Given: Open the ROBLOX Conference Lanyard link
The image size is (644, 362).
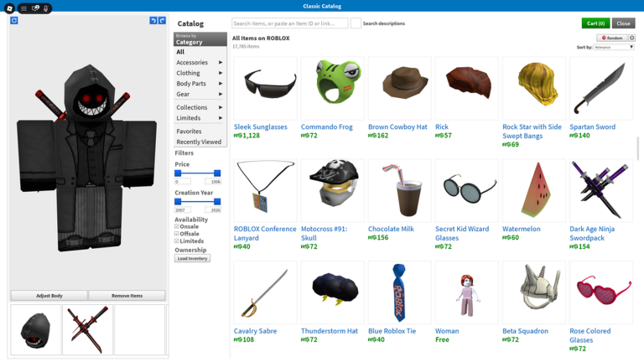Looking at the screenshot, I should point(265,234).
